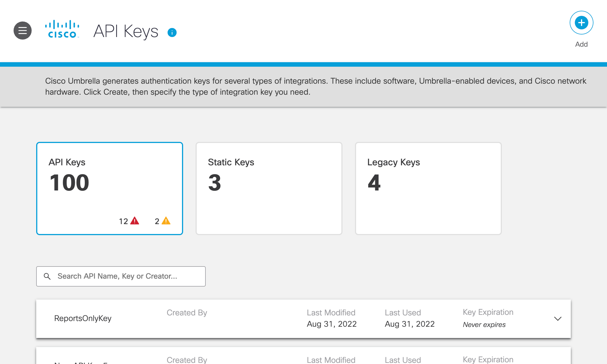Click the Last Used Aug 31, 2022 value
607x364 pixels.
(409, 324)
